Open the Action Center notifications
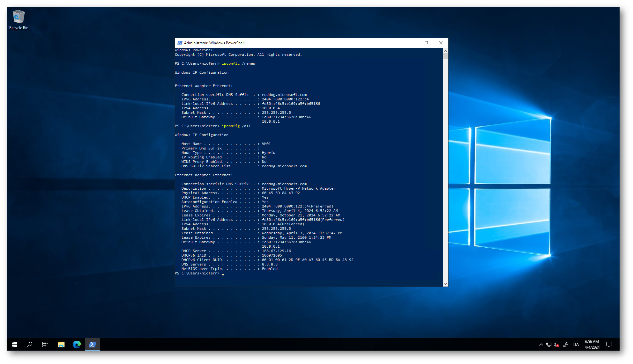 (609, 345)
